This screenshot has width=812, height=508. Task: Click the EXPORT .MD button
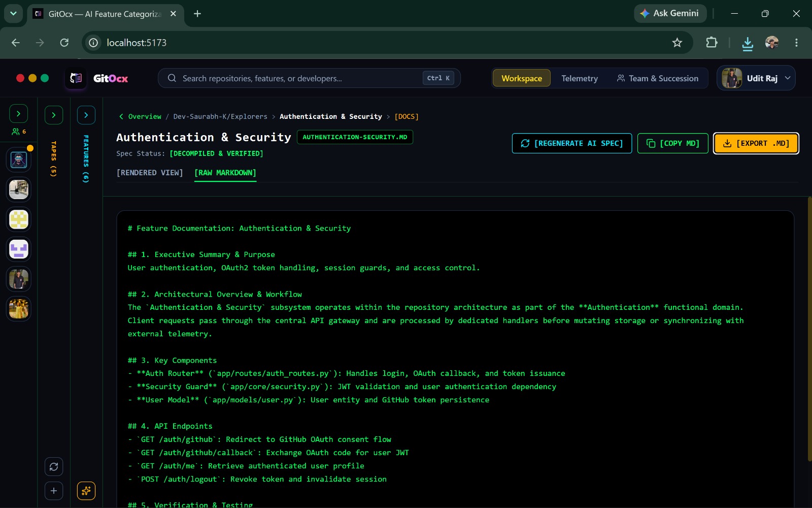(x=756, y=143)
